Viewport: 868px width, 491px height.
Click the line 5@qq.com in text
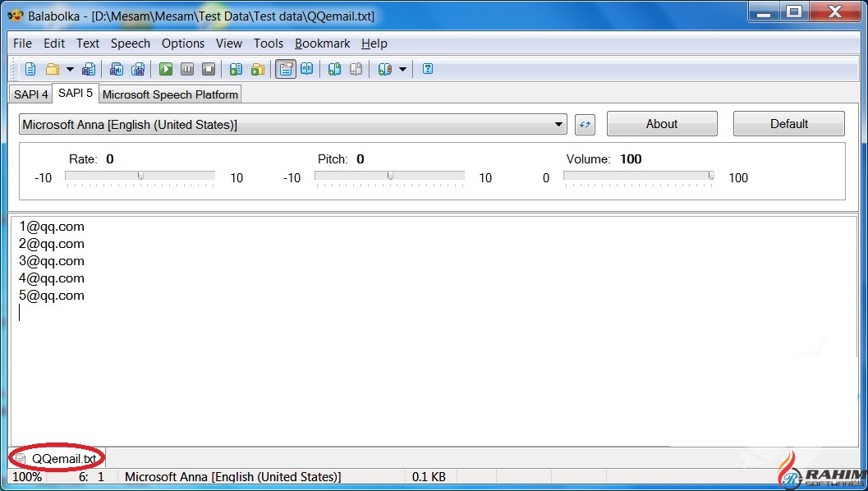[52, 295]
